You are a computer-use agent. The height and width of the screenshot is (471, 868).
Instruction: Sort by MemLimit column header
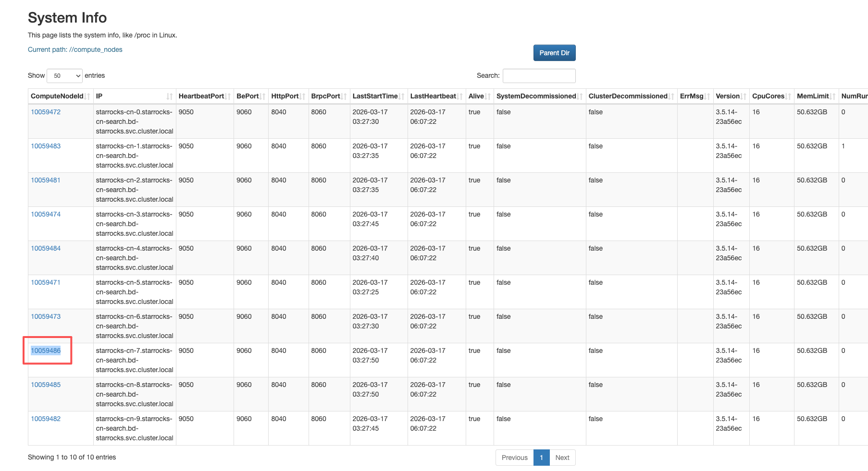813,97
